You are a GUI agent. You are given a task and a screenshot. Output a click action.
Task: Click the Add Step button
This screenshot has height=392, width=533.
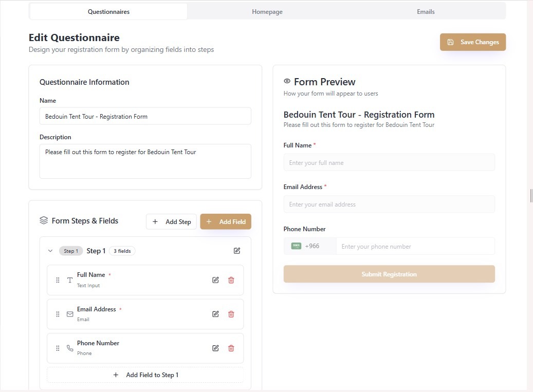(x=171, y=221)
